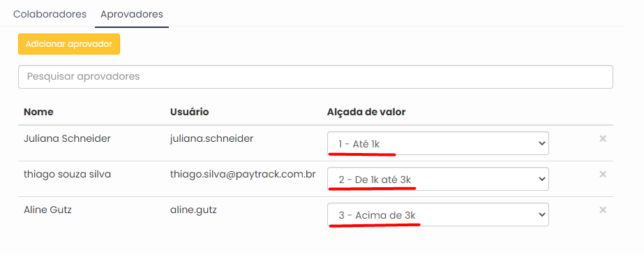Switch to the Colaboradores tab

point(50,14)
